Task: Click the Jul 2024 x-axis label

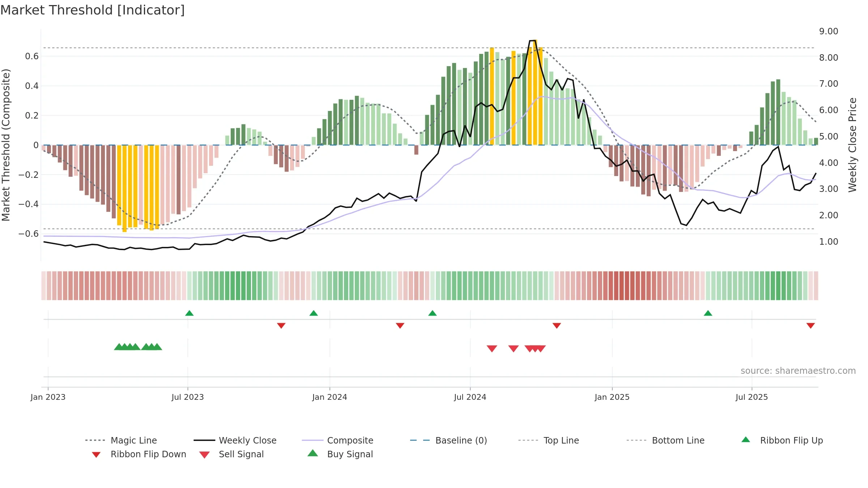Action: (x=470, y=397)
